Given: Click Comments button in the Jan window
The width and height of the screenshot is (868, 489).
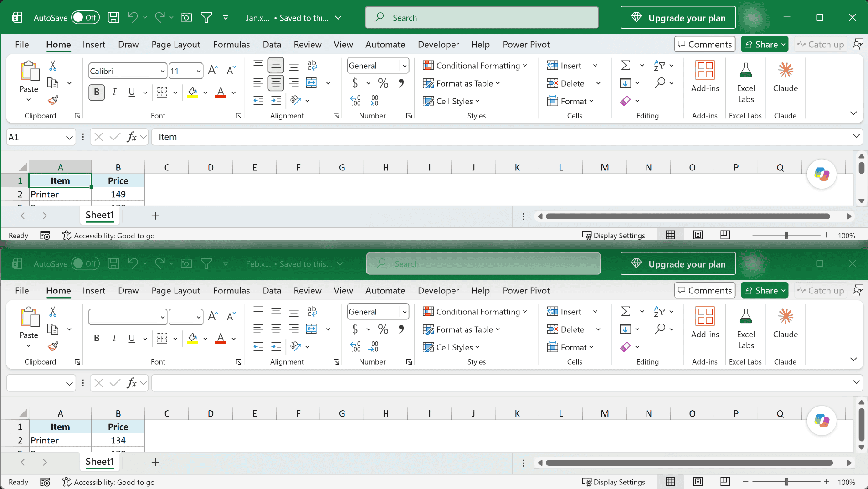Looking at the screenshot, I should [705, 44].
